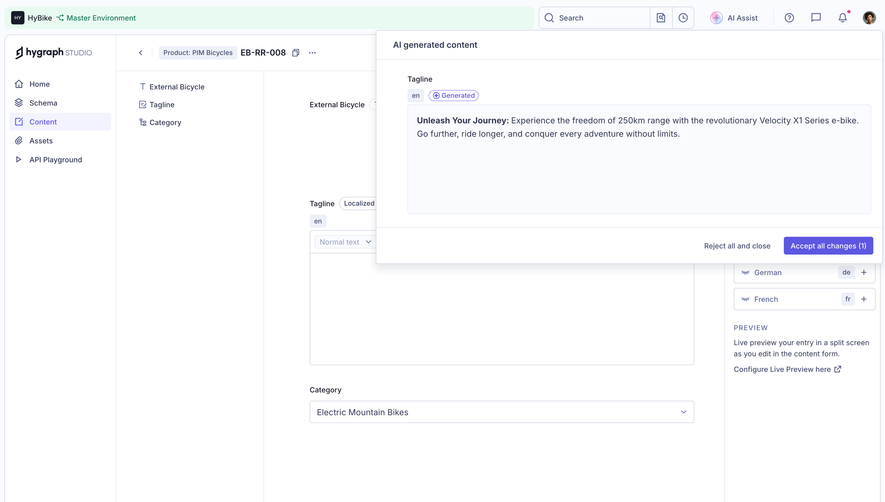Open the user profile avatar

(x=869, y=18)
